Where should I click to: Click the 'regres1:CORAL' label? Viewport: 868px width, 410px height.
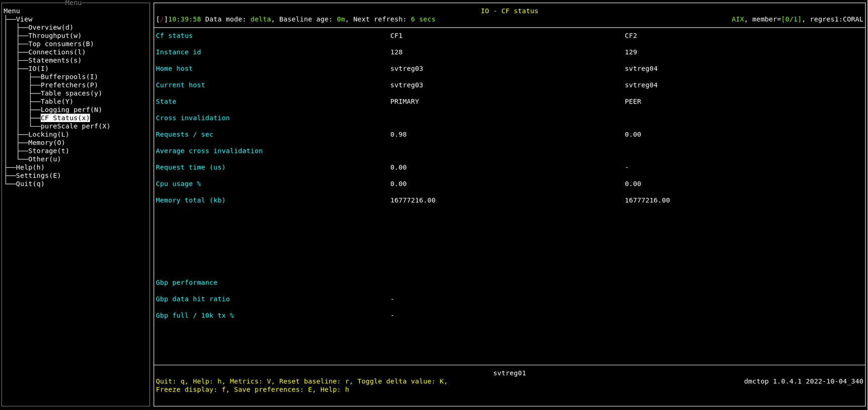(x=836, y=19)
